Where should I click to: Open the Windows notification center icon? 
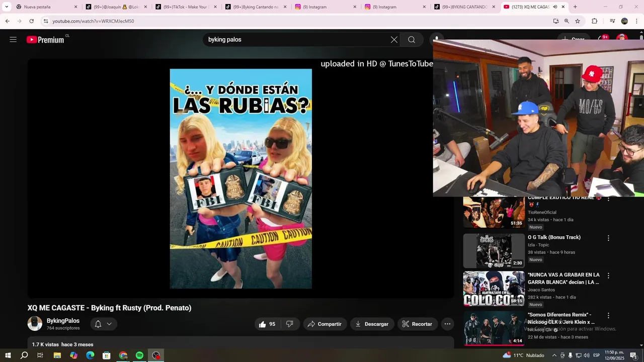click(x=633, y=355)
